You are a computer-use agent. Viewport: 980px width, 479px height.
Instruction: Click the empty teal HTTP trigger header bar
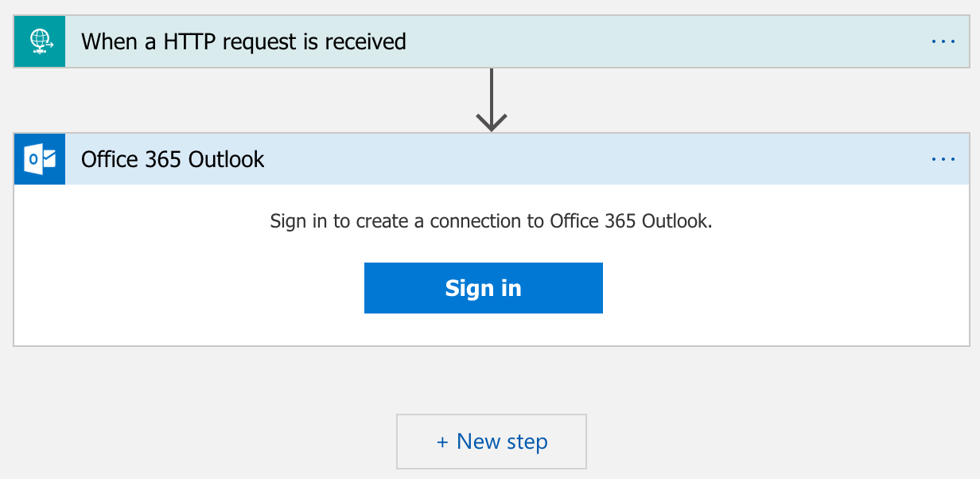click(x=668, y=41)
